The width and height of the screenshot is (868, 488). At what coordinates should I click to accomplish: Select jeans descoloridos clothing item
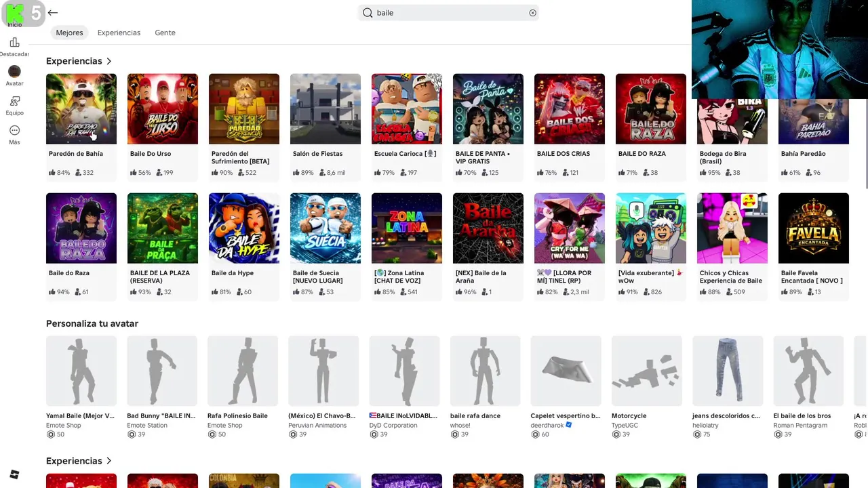pyautogui.click(x=728, y=371)
